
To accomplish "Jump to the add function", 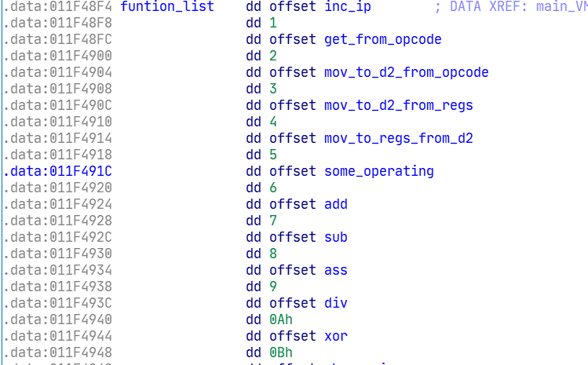I will click(x=336, y=204).
